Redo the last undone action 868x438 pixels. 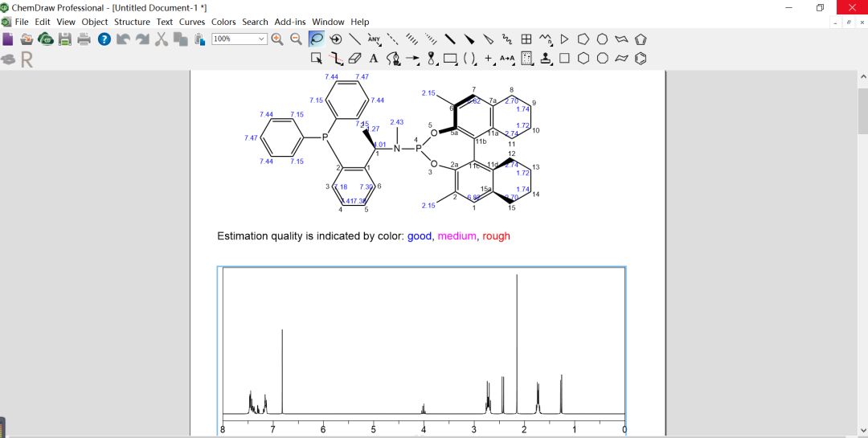142,39
